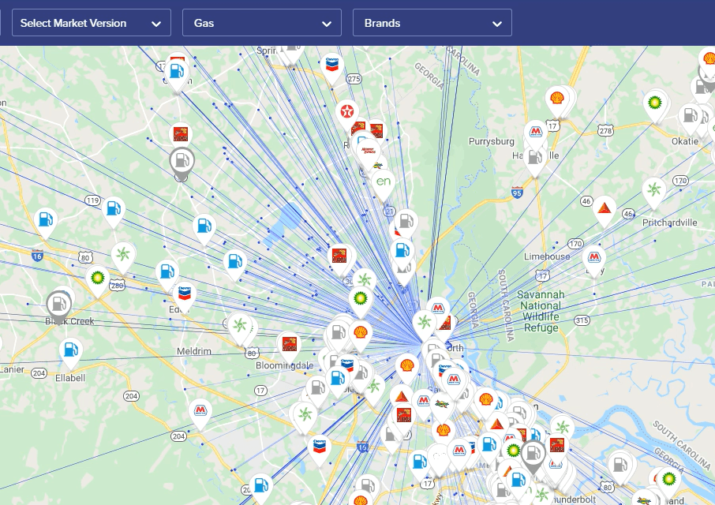Click the 'Limehouse' map label
This screenshot has width=715, height=505.
547,256
